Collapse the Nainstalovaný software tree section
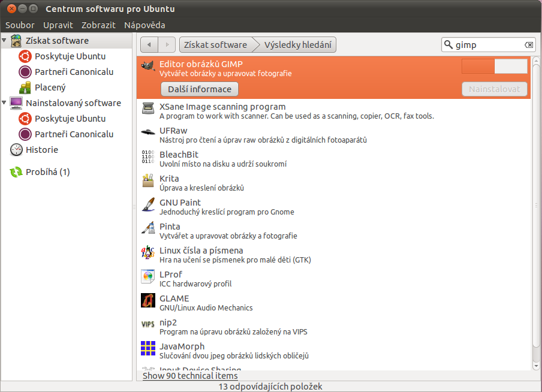Image resolution: width=542 pixels, height=392 pixels. click(x=4, y=102)
